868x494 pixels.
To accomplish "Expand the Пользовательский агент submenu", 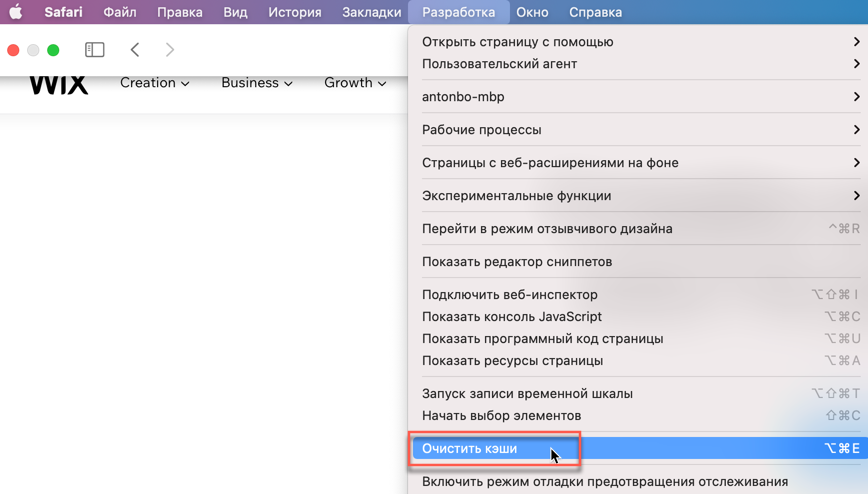I will coord(640,64).
